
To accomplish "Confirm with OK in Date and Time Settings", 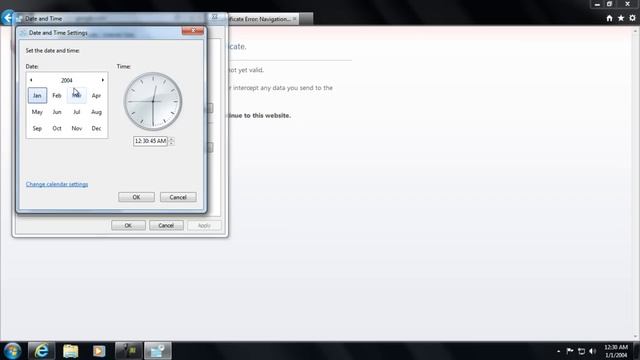I will pyautogui.click(x=136, y=197).
